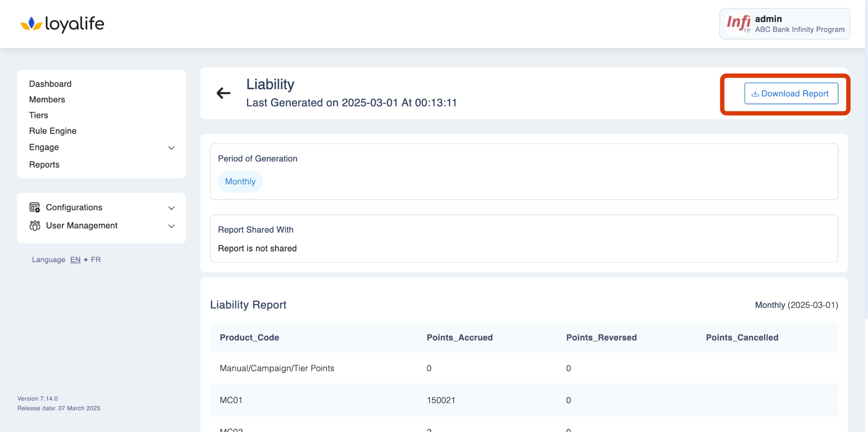Navigate to Reports

(44, 165)
